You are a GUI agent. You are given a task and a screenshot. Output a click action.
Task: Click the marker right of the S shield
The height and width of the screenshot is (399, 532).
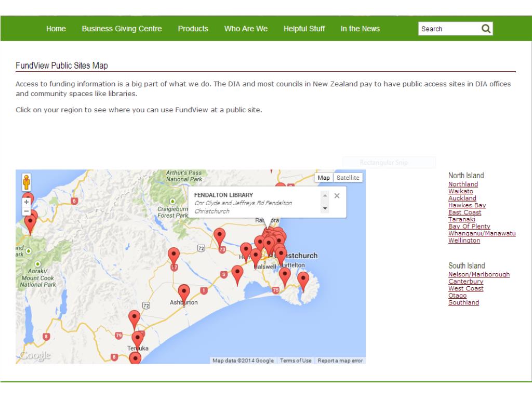(237, 275)
